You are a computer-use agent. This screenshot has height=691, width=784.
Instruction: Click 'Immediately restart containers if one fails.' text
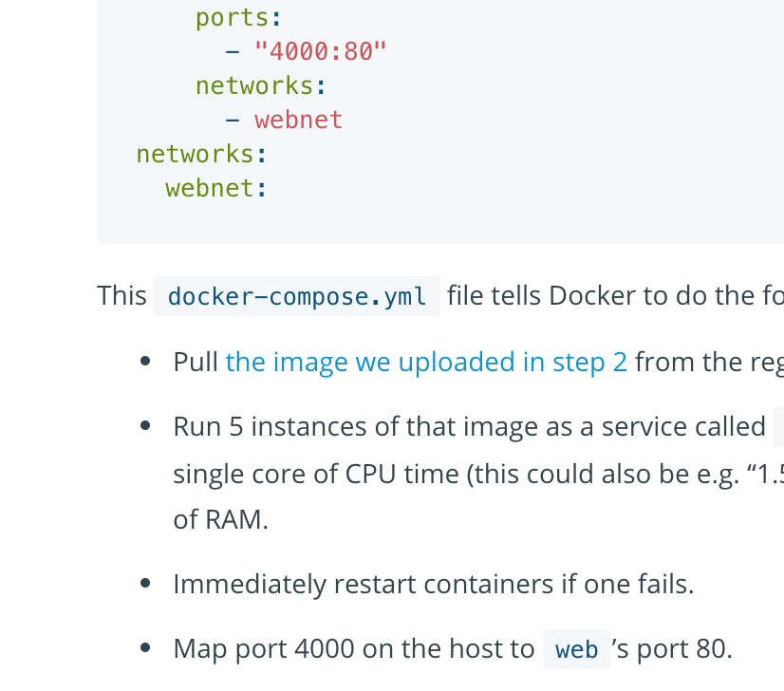click(x=434, y=584)
